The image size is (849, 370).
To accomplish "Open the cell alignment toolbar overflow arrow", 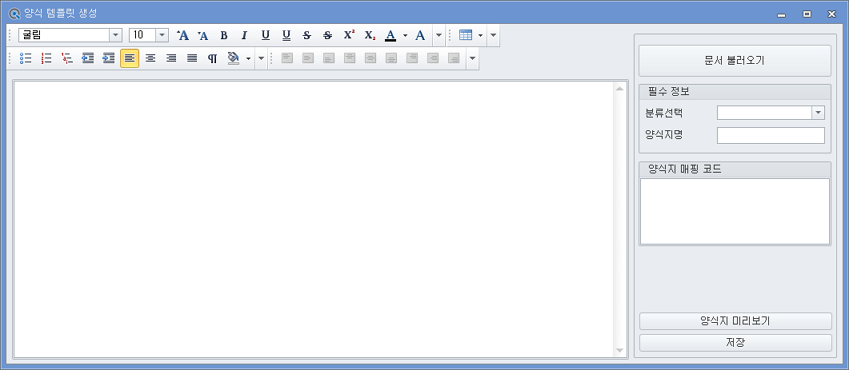I will coord(472,58).
